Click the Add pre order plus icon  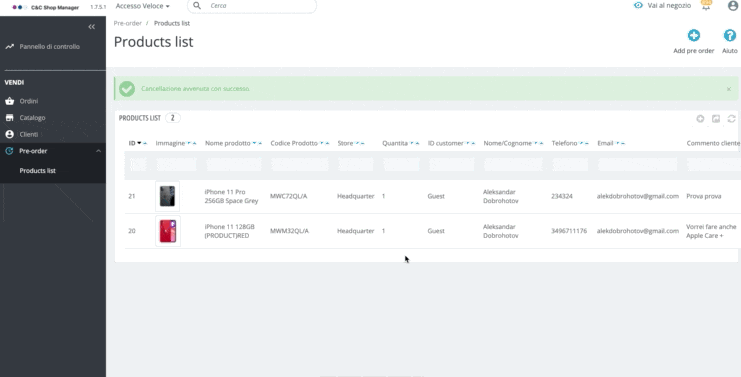pos(694,35)
